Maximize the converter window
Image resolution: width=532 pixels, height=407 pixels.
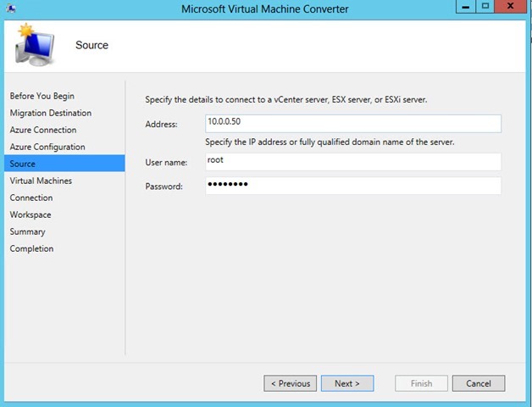pyautogui.click(x=485, y=7)
